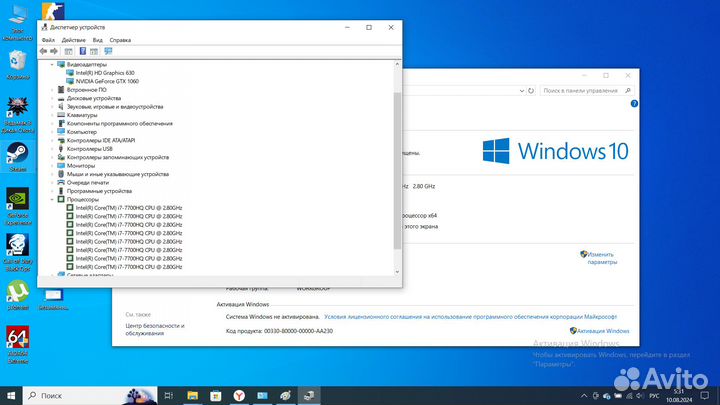720x405 pixels.
Task: Open the Действие menu
Action: [73, 39]
